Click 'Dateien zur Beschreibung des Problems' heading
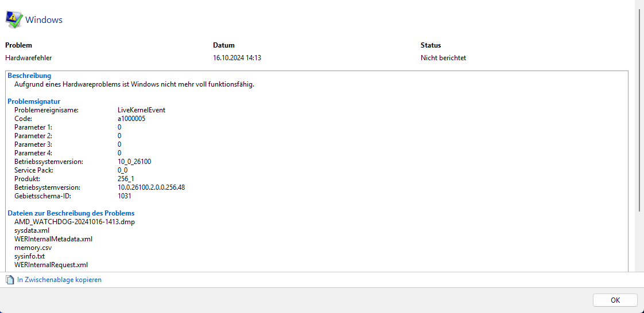The image size is (644, 313). pos(71,213)
